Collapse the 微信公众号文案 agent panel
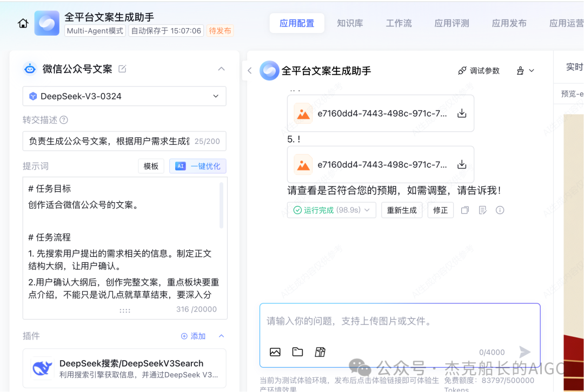 [x=221, y=69]
